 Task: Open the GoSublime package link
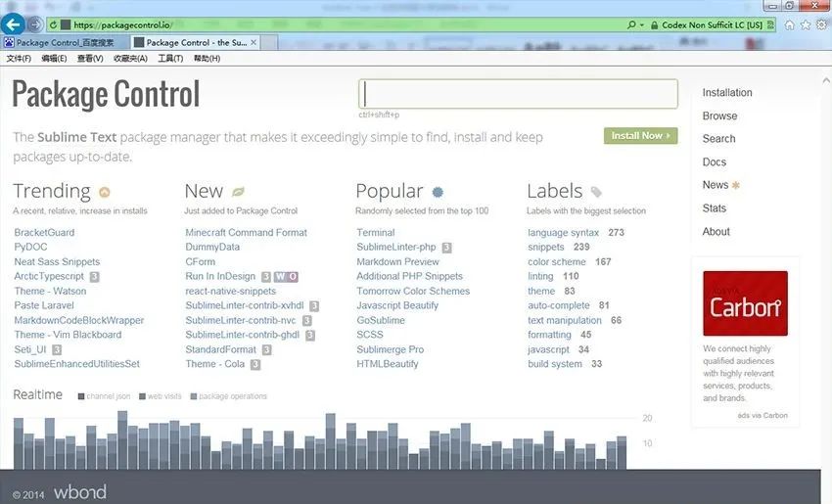tap(381, 320)
